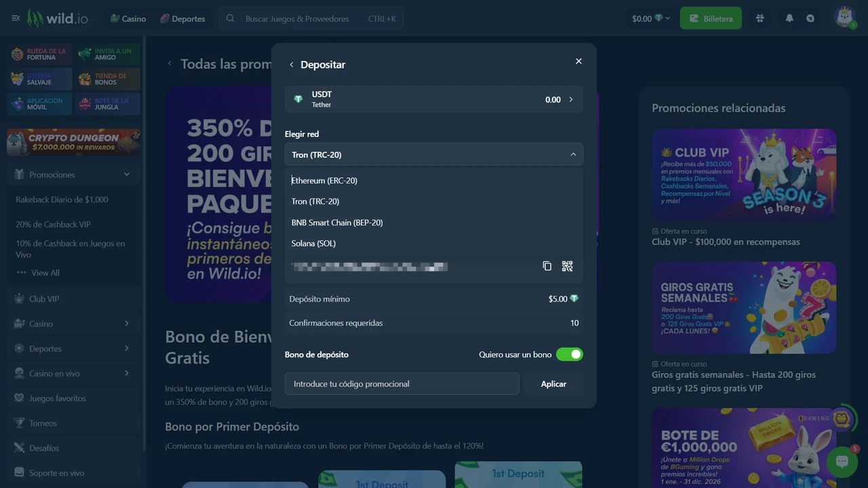Click the promo code input field

[402, 384]
